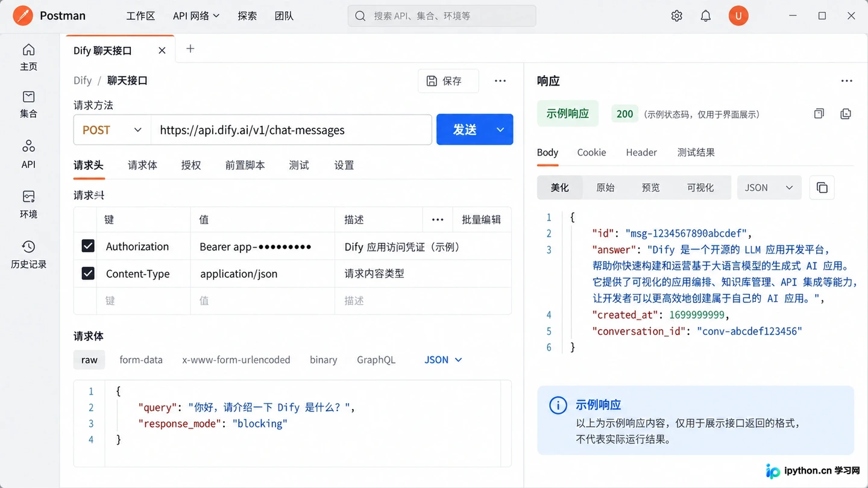This screenshot has width=868, height=488.
Task: Click the 保存 button
Action: pyautogui.click(x=448, y=81)
